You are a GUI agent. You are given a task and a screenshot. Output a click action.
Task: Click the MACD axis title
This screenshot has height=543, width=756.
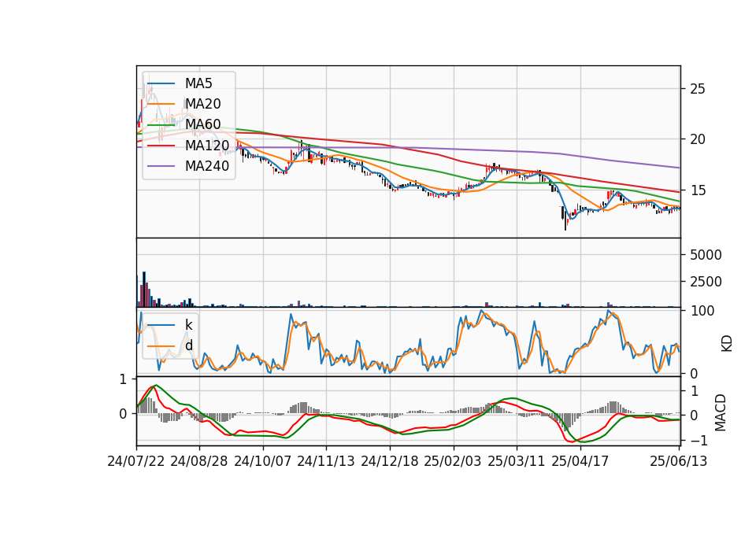pos(721,412)
